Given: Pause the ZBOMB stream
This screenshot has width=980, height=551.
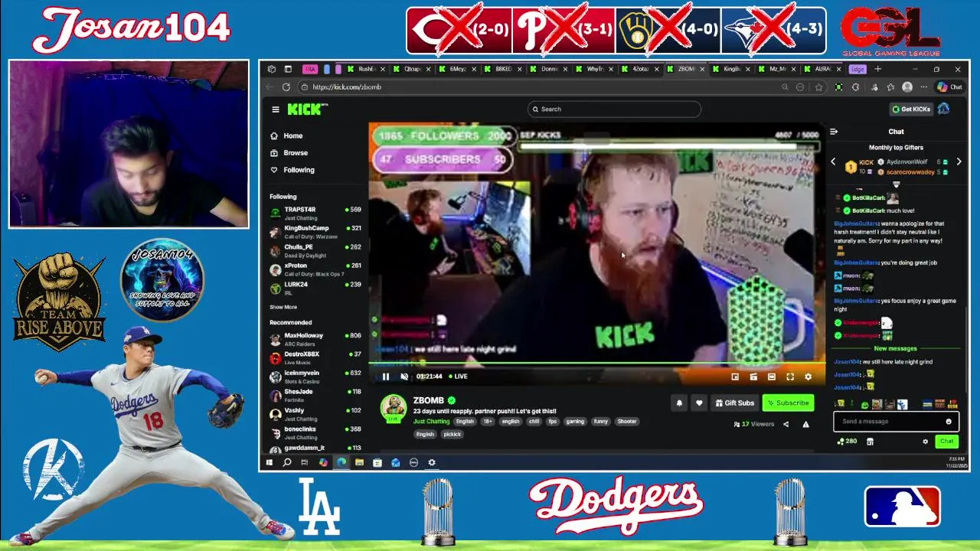Looking at the screenshot, I should tap(386, 377).
